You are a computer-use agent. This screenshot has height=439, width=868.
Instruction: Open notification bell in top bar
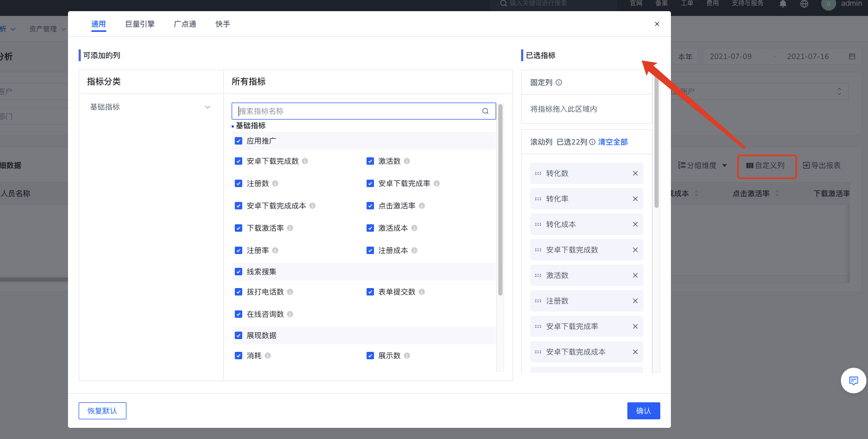pyautogui.click(x=783, y=4)
